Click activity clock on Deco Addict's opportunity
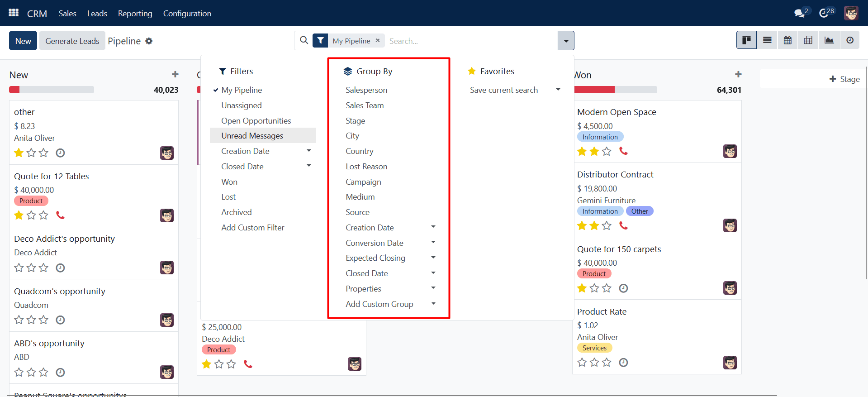Screen dimensions: 868x397 60,268
